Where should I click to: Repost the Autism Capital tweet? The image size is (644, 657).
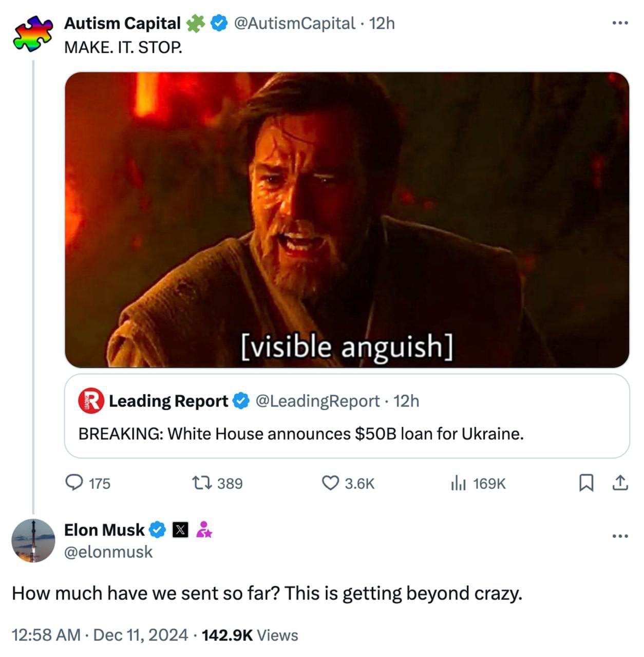click(198, 483)
